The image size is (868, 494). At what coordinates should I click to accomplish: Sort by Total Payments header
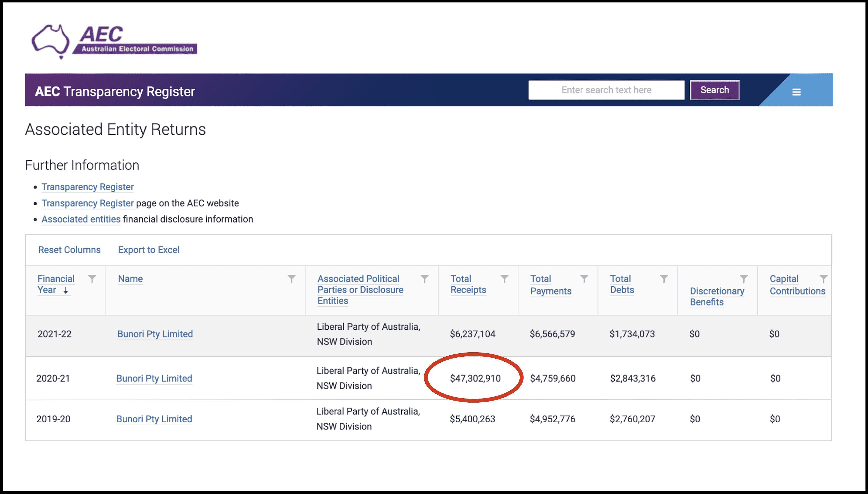tap(551, 285)
